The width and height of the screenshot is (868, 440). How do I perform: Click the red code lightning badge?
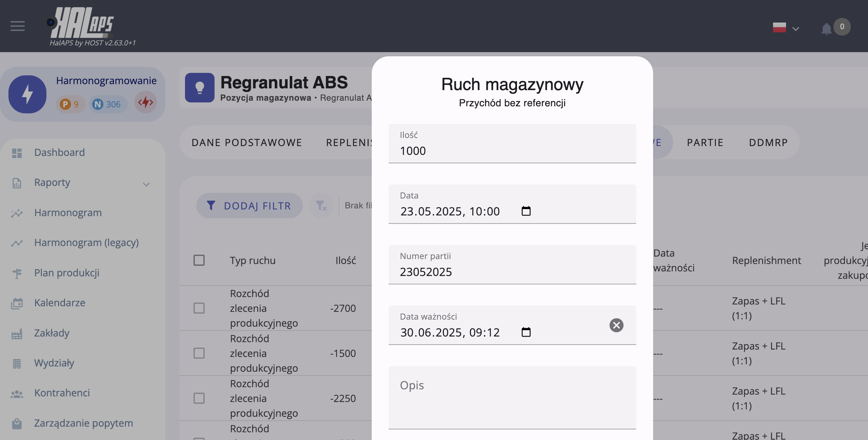tap(146, 102)
